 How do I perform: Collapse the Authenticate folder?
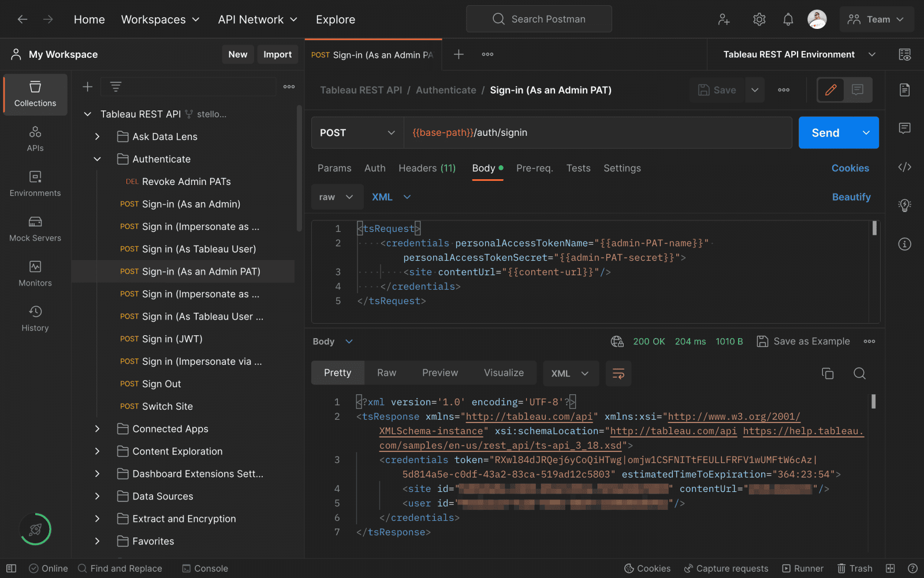(x=97, y=159)
